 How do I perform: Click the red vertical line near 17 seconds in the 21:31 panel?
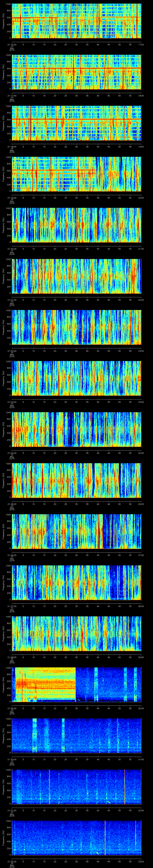coord(49,787)
